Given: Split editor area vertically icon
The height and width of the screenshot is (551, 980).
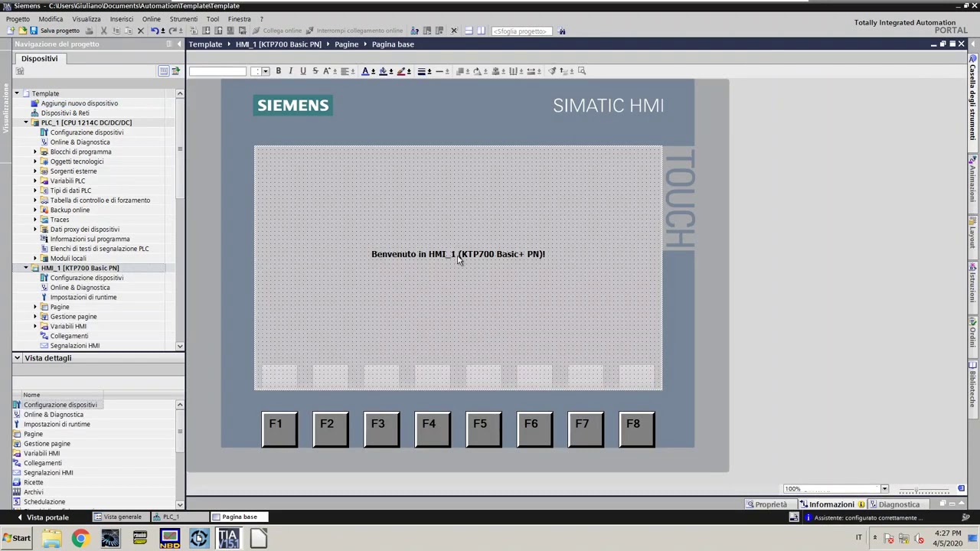Looking at the screenshot, I should point(481,31).
